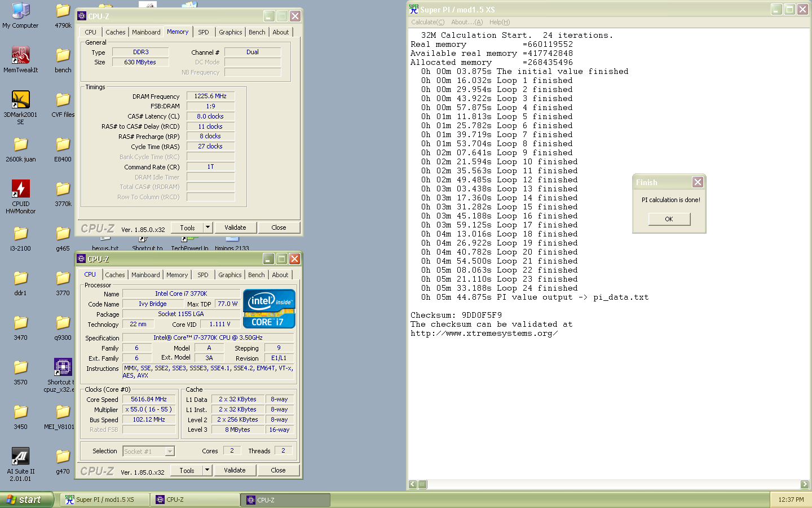The image size is (812, 508).
Task: Click the Intel Core i7 logo
Action: tap(269, 309)
